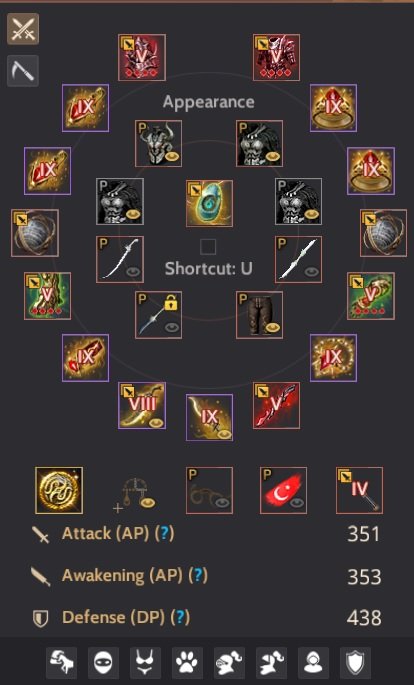The image size is (414, 685).
Task: Select the golden VIII dagger sub-weapon slot
Action: pos(142,405)
